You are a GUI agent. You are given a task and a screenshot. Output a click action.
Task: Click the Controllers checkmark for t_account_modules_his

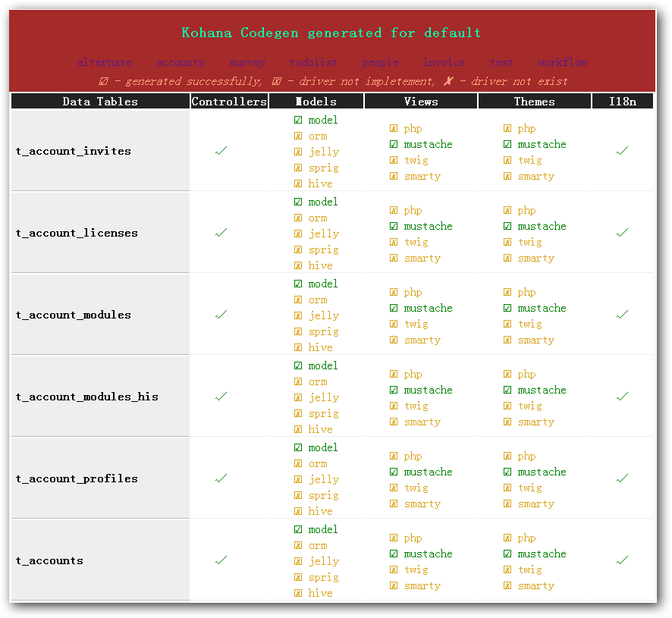(221, 397)
